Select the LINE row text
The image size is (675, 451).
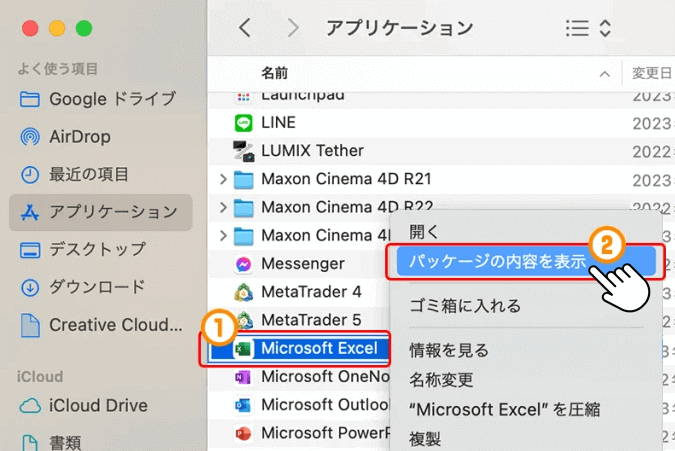coord(279,123)
